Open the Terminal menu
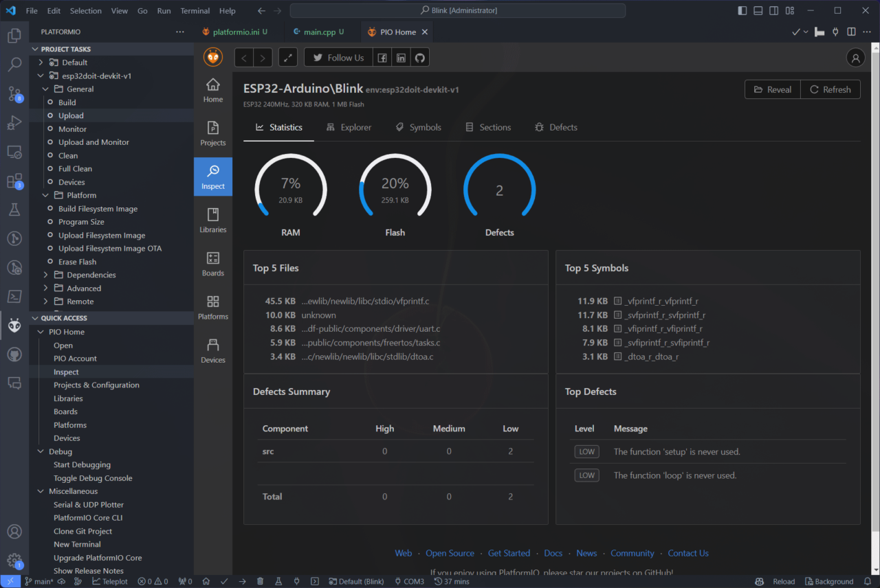This screenshot has width=880, height=588. [x=195, y=11]
